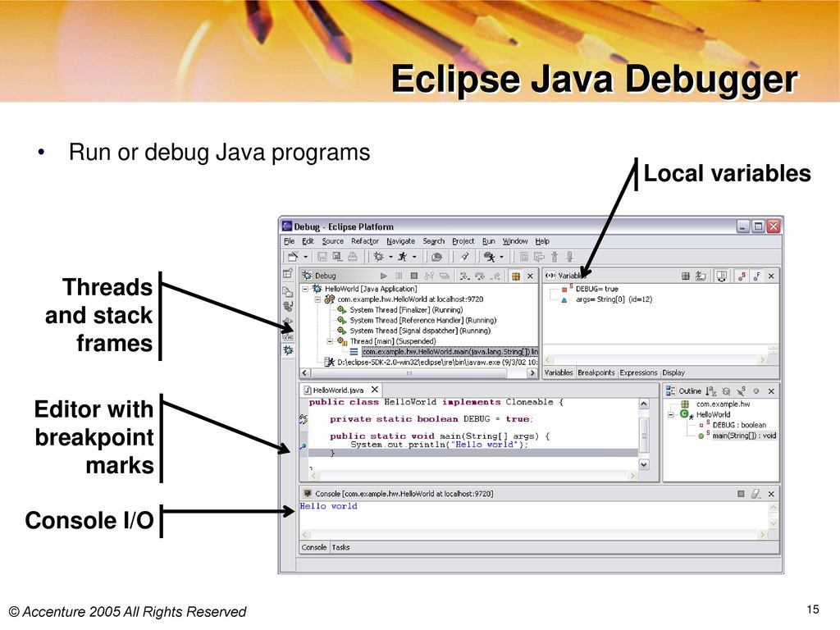Collapse the Thread [main] (Suspended) node
840x630 pixels.
pos(330,341)
